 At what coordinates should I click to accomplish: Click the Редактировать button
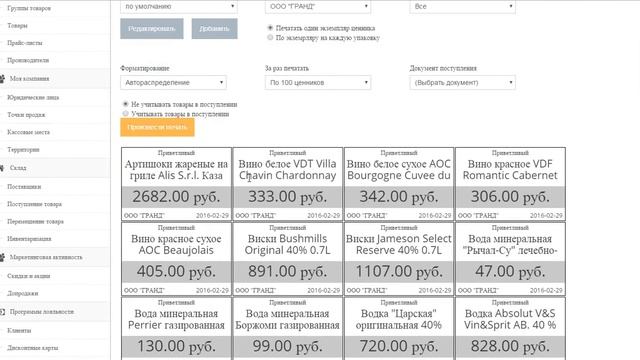tap(152, 29)
